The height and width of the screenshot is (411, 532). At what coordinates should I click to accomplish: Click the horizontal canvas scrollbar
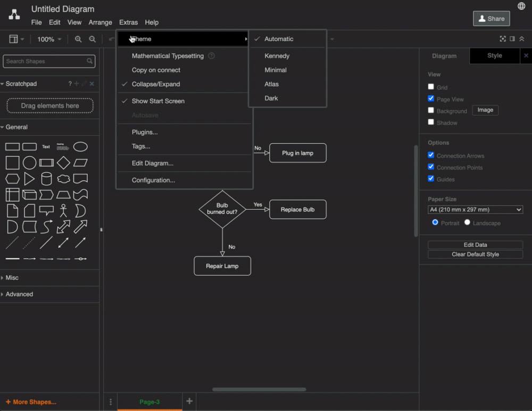tap(259, 389)
